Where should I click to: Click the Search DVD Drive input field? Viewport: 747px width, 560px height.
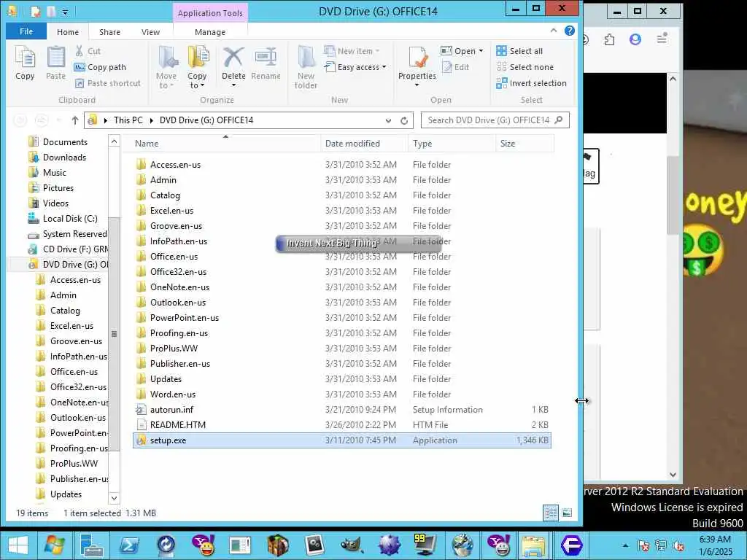point(495,120)
